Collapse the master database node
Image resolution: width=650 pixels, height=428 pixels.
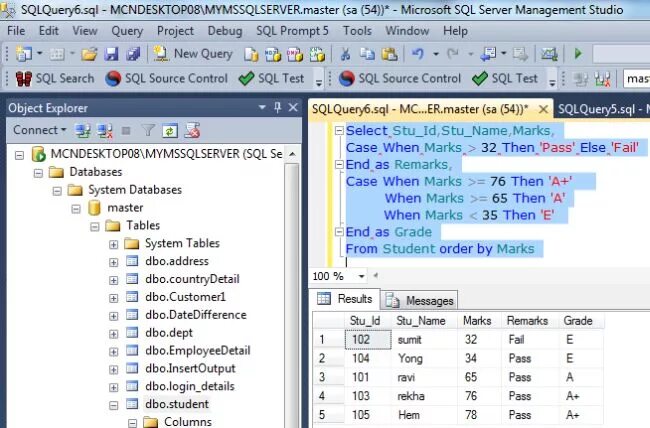point(76,209)
